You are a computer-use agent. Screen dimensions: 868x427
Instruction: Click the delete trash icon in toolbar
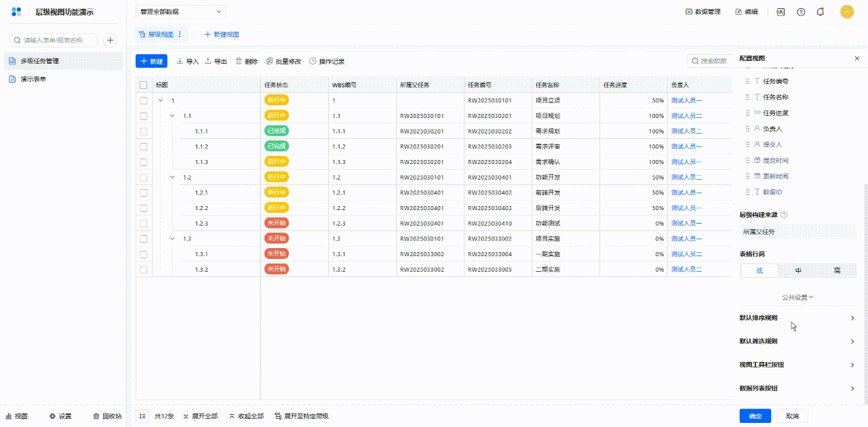[239, 61]
